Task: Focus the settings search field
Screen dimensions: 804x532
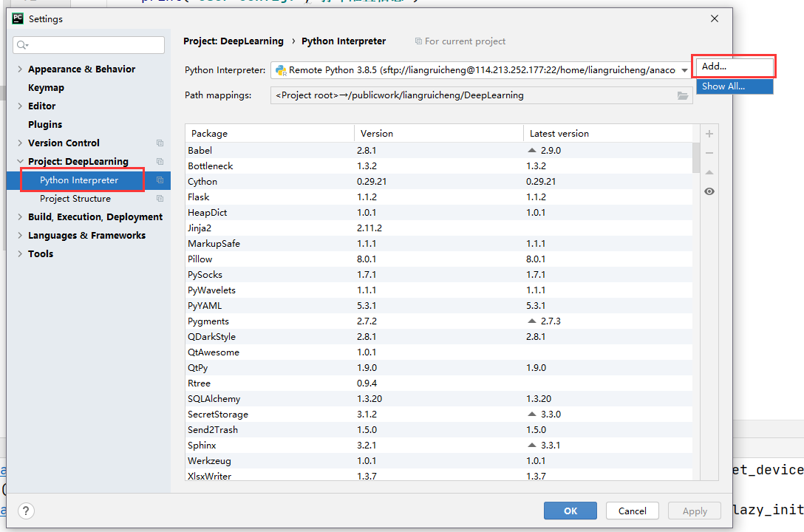Action: [89, 45]
